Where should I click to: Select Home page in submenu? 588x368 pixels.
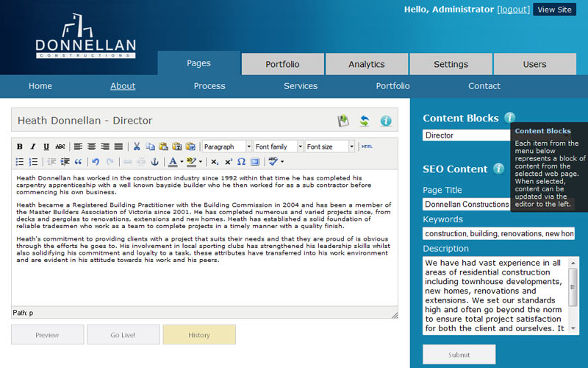click(40, 86)
